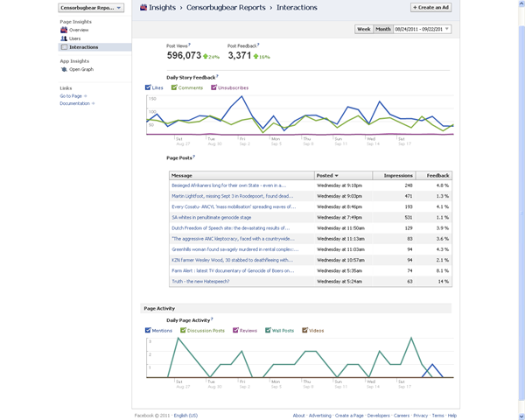Sort by the Posted column header

point(343,176)
